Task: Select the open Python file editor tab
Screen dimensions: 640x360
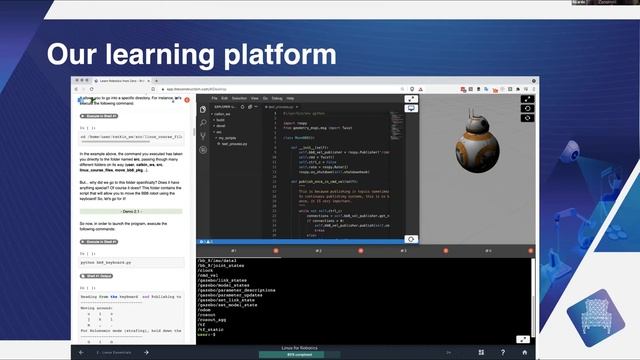Action: click(x=282, y=107)
